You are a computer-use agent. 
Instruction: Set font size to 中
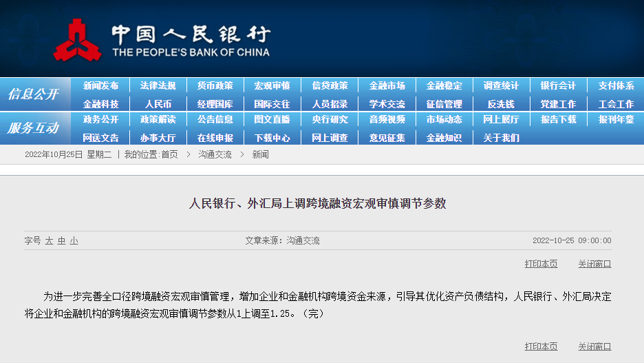tap(62, 240)
